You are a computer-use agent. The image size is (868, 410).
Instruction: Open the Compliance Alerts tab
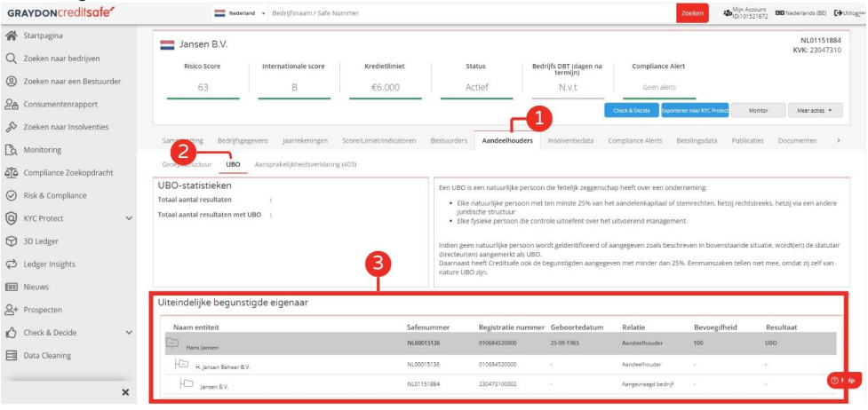pyautogui.click(x=635, y=140)
